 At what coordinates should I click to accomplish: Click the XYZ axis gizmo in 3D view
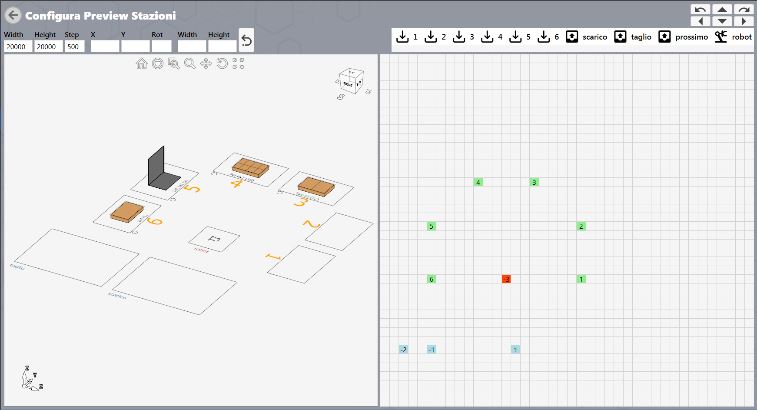32,379
